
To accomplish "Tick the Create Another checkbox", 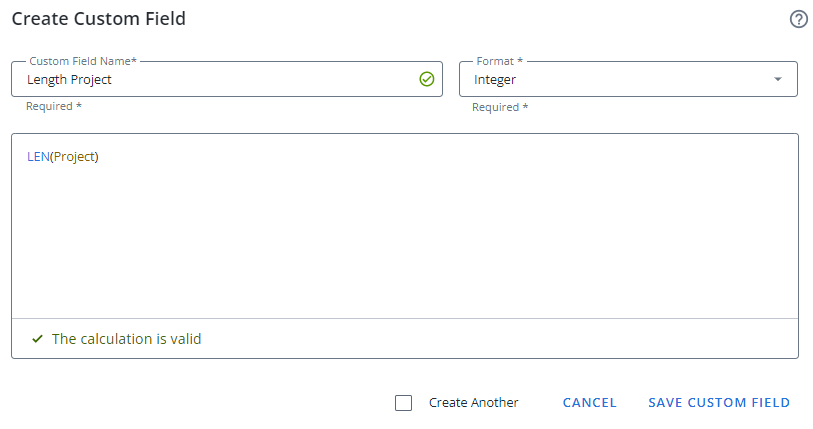I will [404, 403].
